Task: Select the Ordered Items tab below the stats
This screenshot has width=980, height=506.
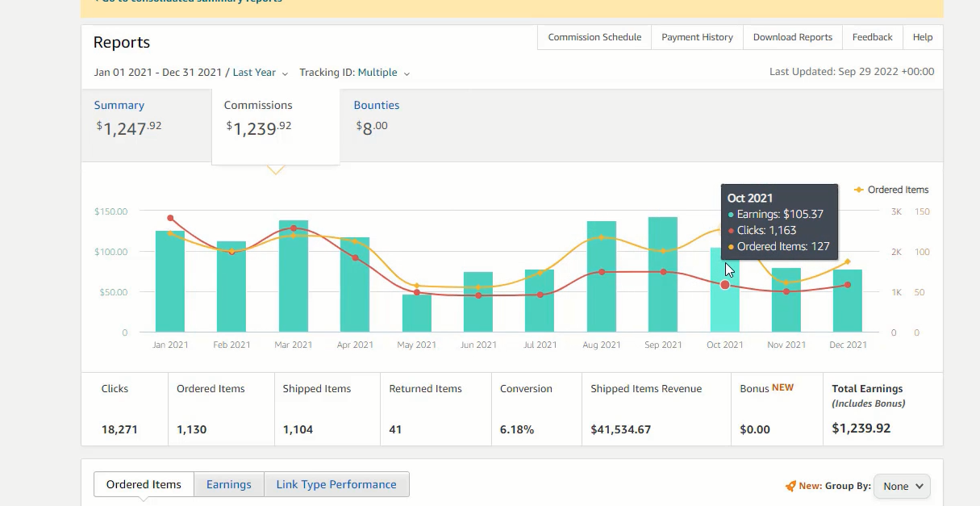Action: point(144,484)
